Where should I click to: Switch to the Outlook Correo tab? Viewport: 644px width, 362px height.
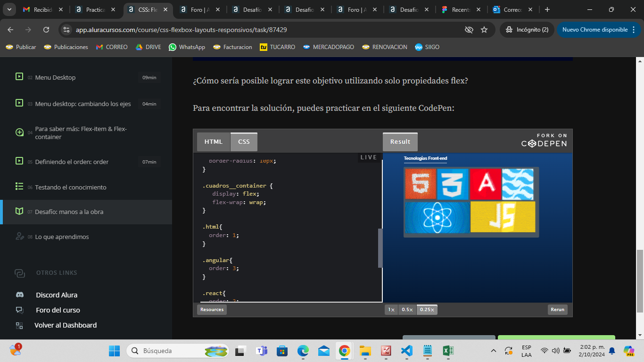(x=512, y=9)
